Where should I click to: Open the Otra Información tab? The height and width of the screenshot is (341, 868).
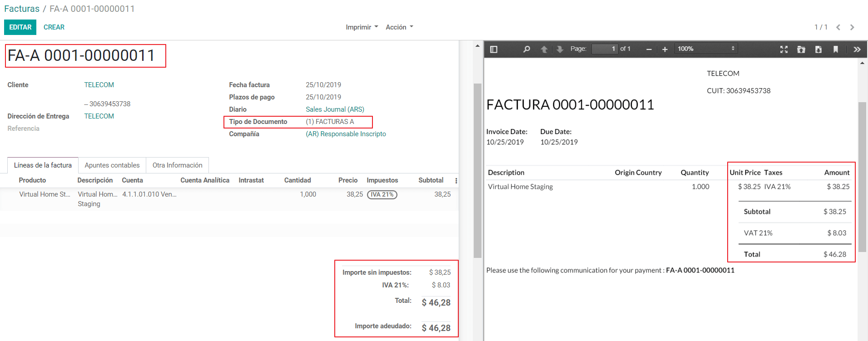coord(177,165)
